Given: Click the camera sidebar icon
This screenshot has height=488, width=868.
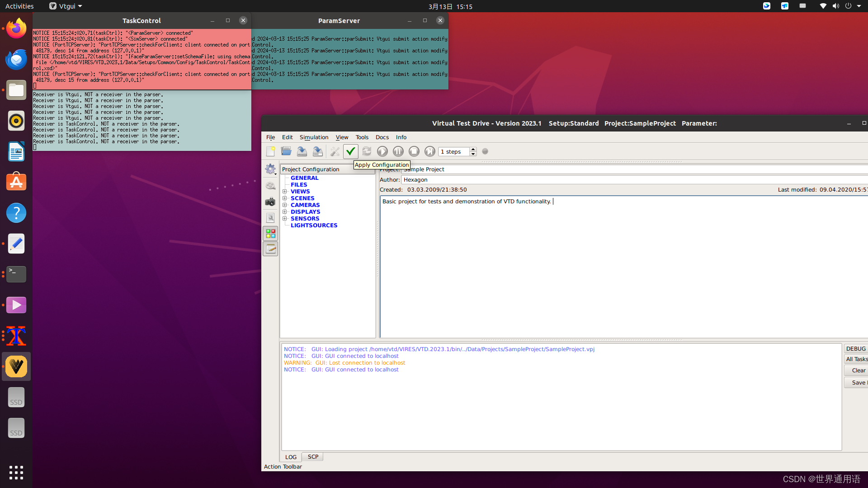Looking at the screenshot, I should click(x=270, y=202).
